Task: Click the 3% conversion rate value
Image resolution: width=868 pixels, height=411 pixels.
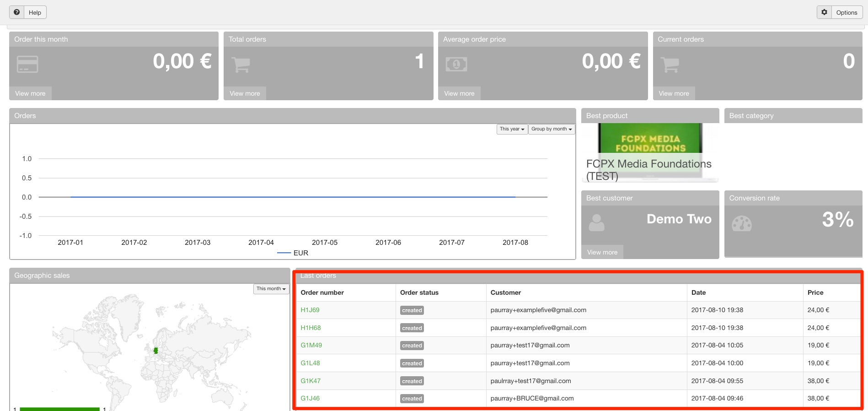Action: (838, 219)
